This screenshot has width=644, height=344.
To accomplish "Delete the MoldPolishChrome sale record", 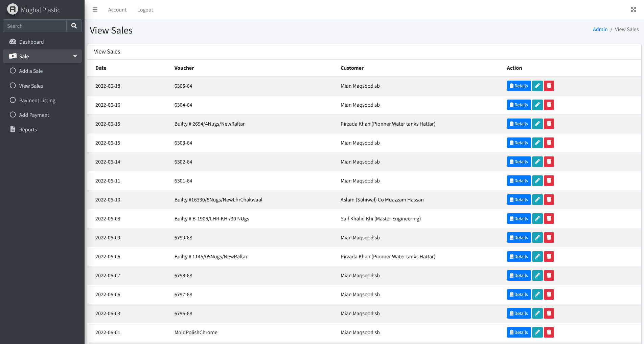I will pyautogui.click(x=549, y=332).
